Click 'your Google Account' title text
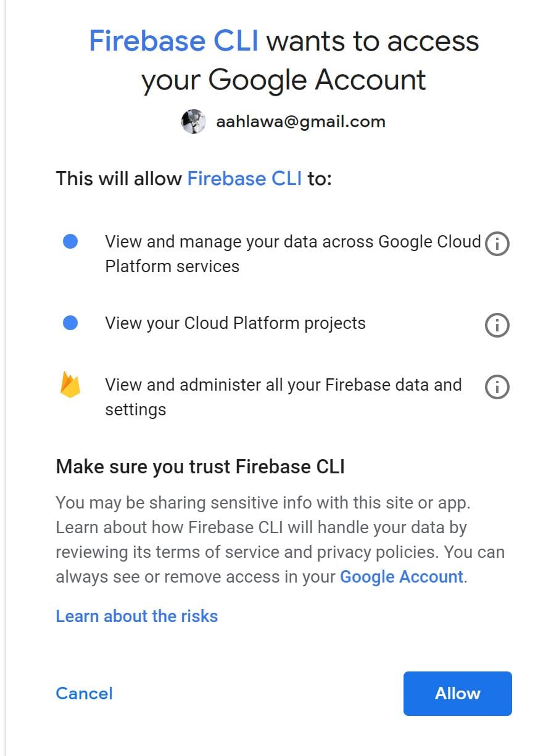 283,80
